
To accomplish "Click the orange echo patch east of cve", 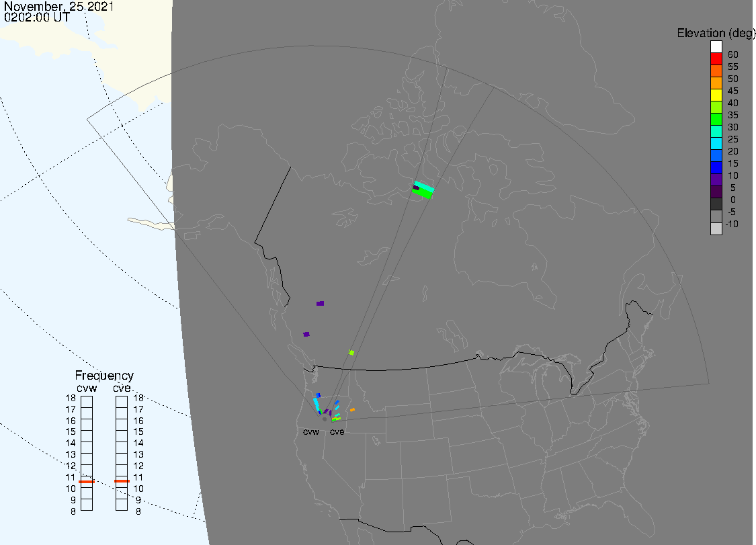I will [352, 410].
